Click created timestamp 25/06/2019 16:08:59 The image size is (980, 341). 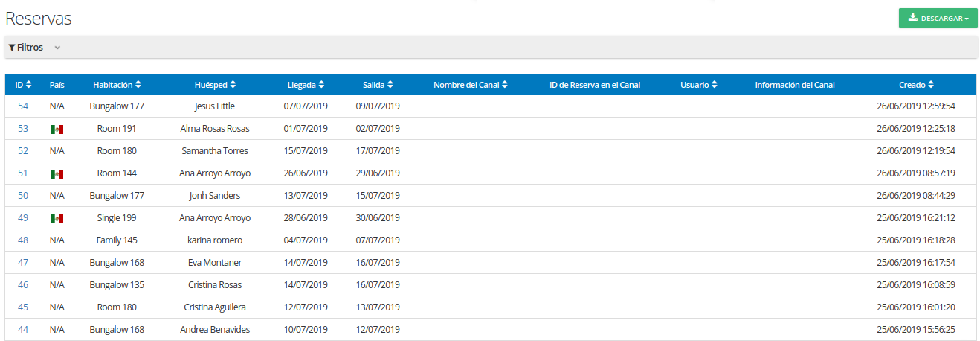[x=916, y=285]
